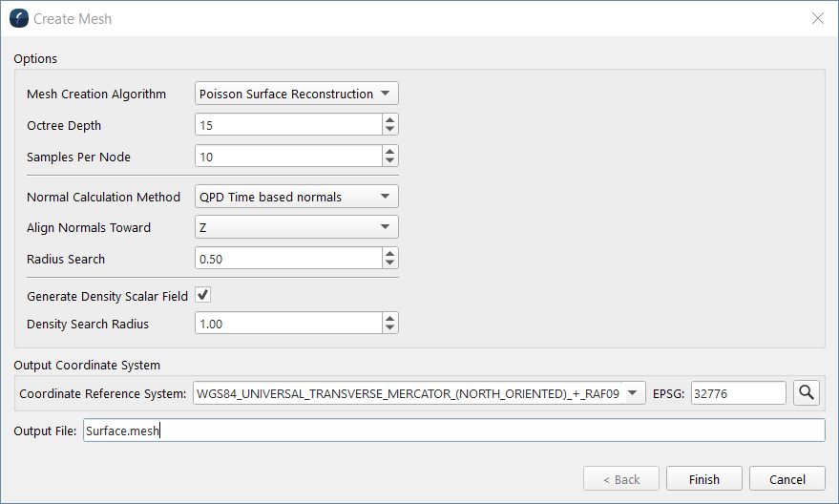
Task: Expand Coordinate Reference System dropdown
Action: (x=636, y=392)
